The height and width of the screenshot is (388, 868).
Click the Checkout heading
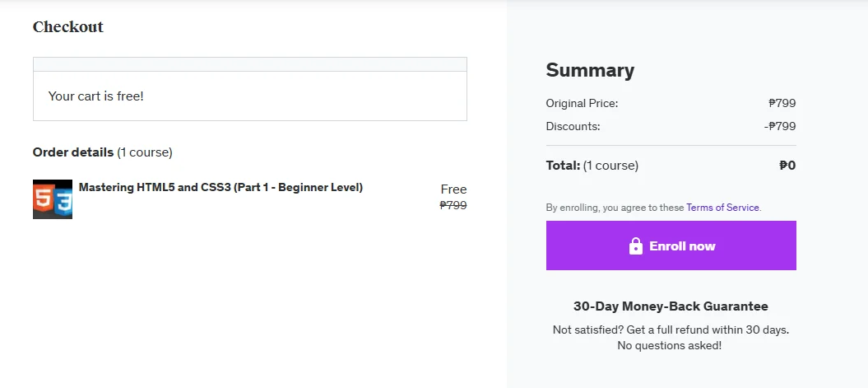(68, 26)
